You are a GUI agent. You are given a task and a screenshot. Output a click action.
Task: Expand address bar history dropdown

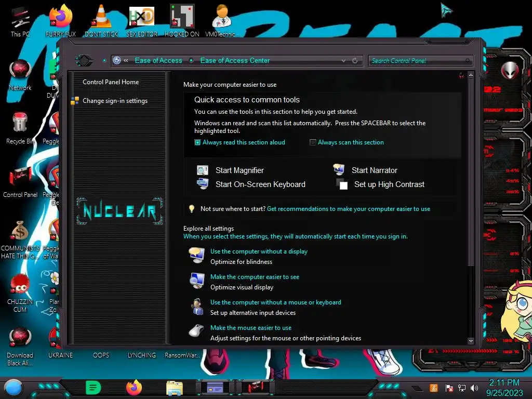tap(344, 61)
